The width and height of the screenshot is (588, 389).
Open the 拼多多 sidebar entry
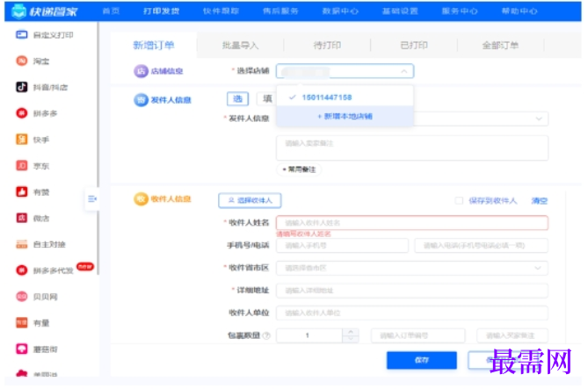36,113
